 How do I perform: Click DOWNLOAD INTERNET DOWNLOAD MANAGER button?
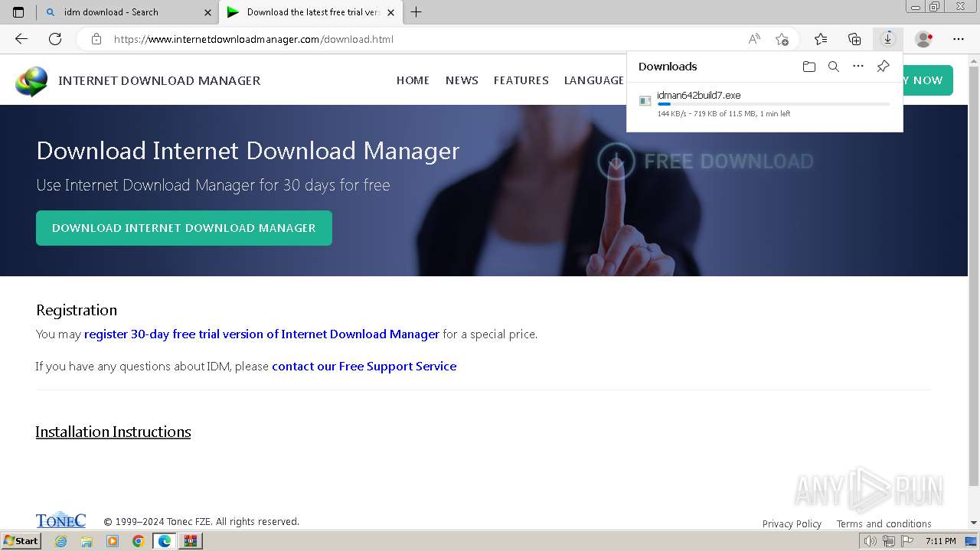pos(184,228)
